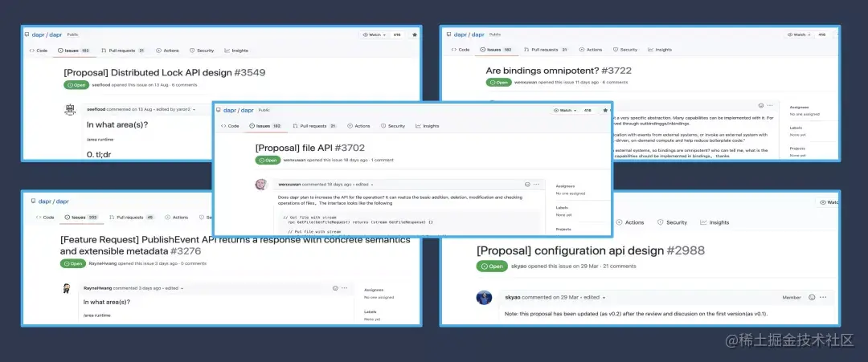This screenshot has width=868, height=362.
Task: Click the Open badge on issue #3276
Action: pos(73,263)
